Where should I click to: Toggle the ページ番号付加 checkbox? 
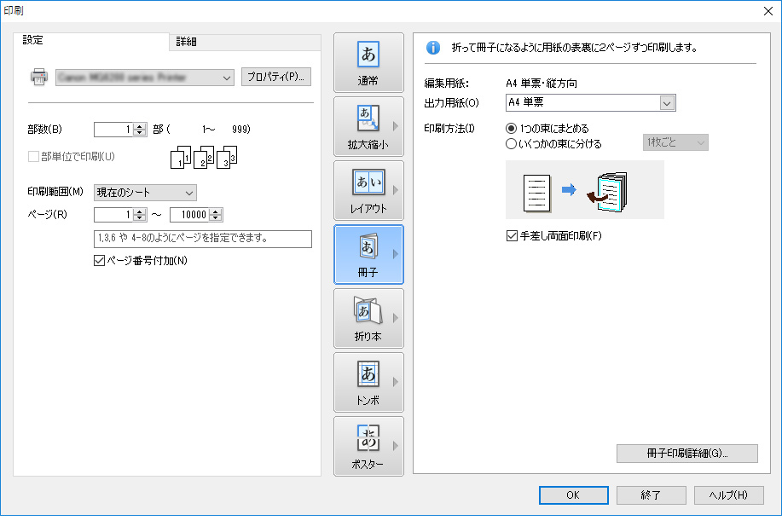pyautogui.click(x=99, y=261)
